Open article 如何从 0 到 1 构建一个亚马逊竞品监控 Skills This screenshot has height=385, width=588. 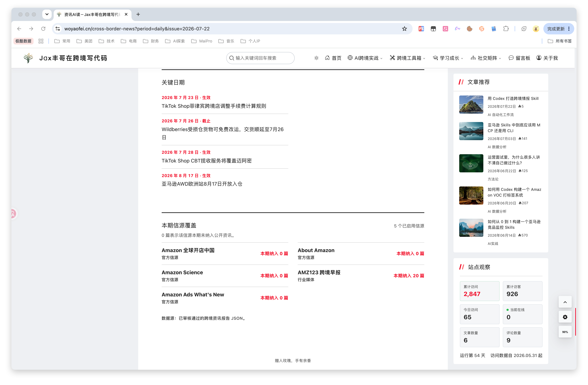coord(514,225)
